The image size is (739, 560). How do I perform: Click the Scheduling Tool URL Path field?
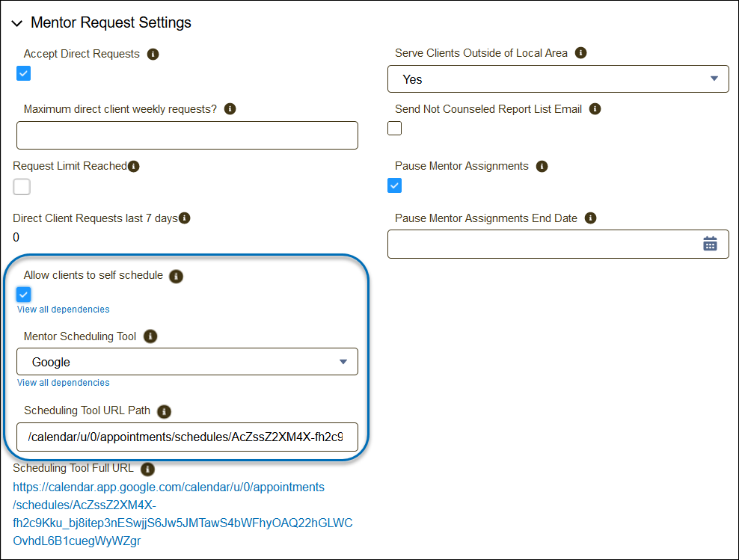[187, 437]
